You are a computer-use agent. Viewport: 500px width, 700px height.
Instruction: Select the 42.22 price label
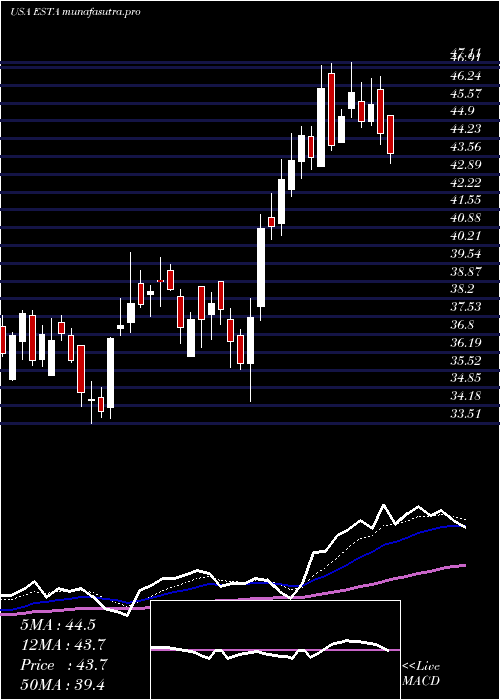tap(466, 183)
